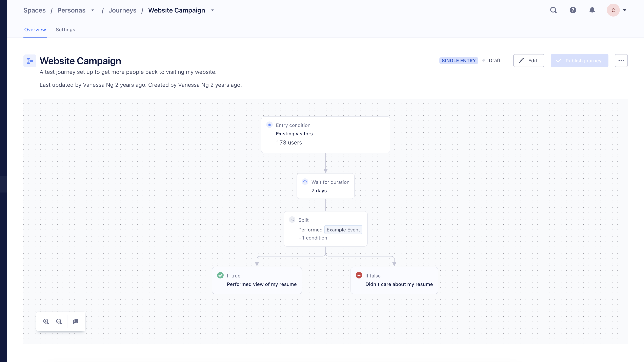Switch to the Settings tab

click(x=65, y=29)
